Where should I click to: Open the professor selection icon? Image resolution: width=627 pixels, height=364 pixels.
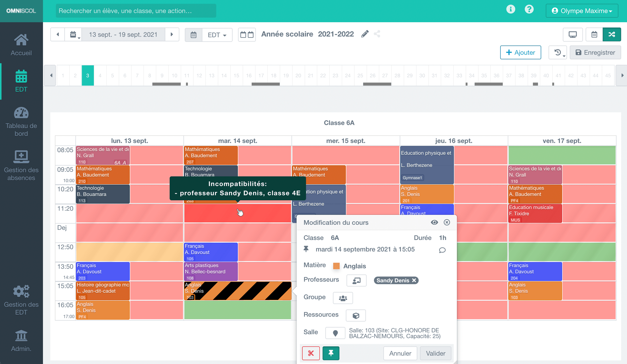tap(356, 280)
